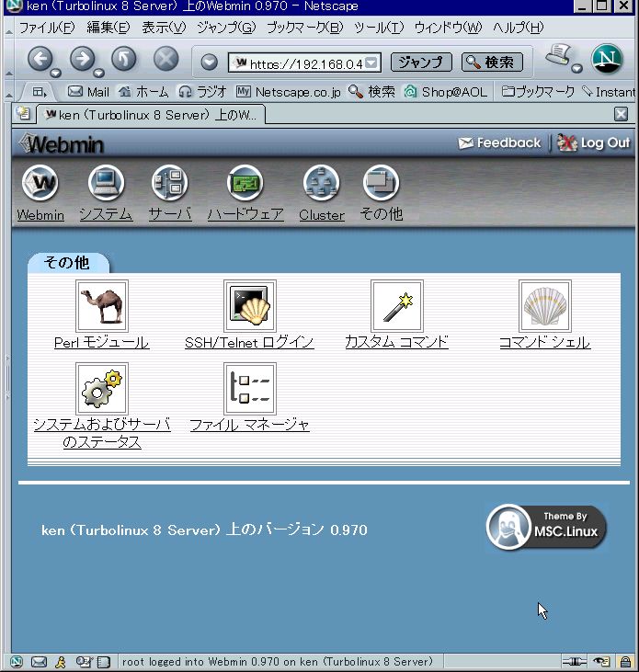Select the サーバ category icon
The image size is (639, 672).
point(169,183)
